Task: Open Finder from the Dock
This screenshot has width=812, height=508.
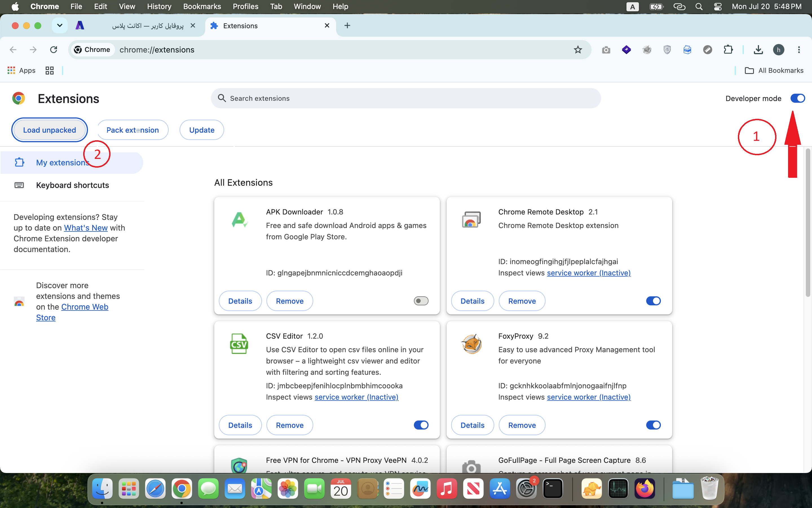Action: click(x=102, y=489)
